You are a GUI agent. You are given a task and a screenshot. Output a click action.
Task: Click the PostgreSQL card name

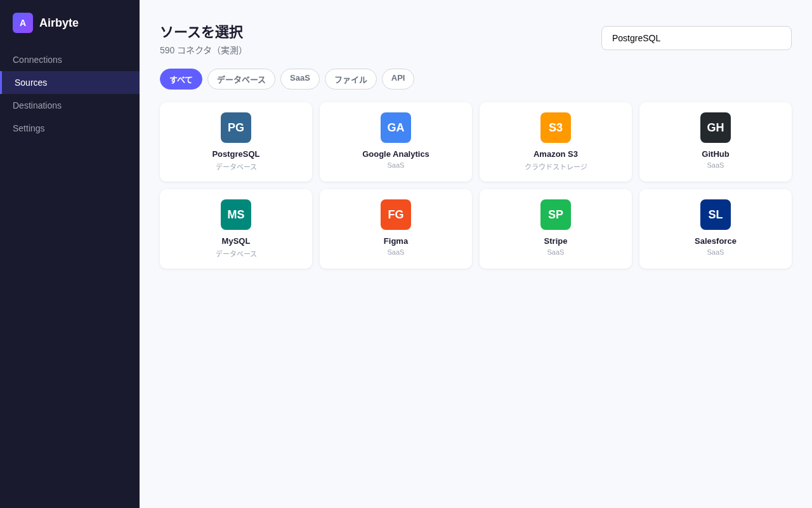(236, 154)
